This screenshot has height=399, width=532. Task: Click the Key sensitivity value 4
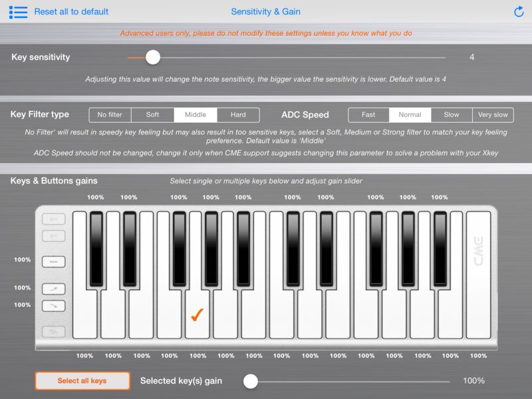click(x=472, y=57)
